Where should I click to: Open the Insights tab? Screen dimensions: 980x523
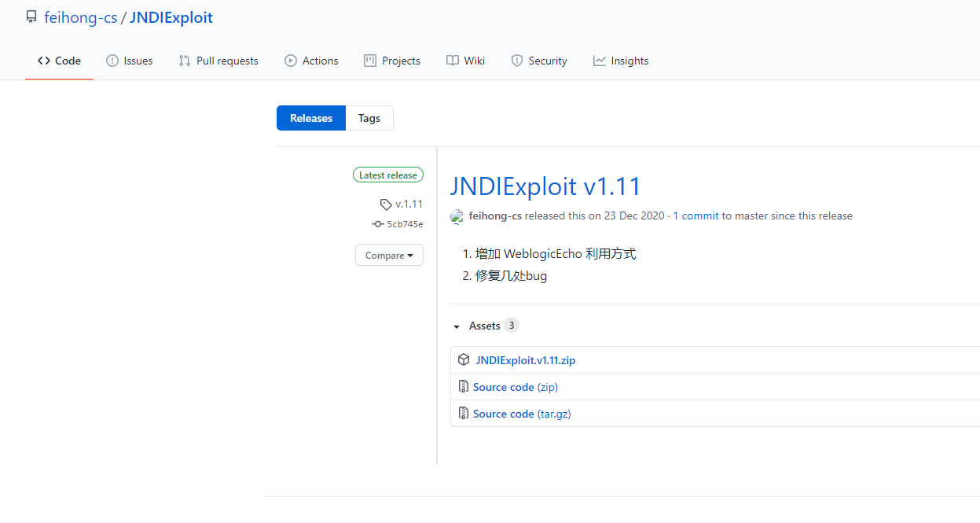621,61
